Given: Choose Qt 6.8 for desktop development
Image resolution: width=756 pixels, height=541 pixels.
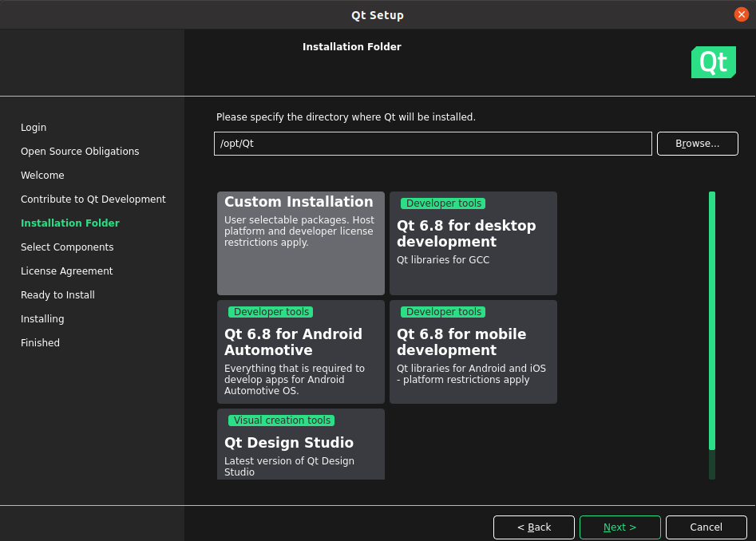Looking at the screenshot, I should click(x=473, y=243).
